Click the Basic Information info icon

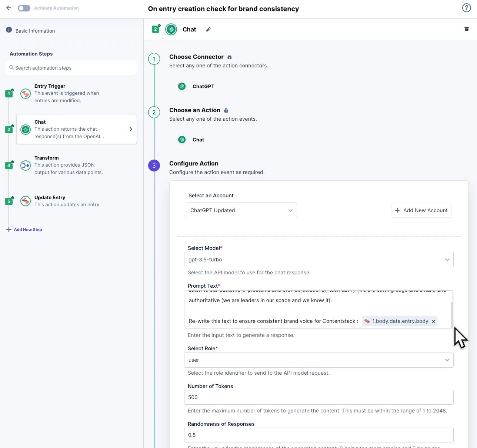coord(9,30)
